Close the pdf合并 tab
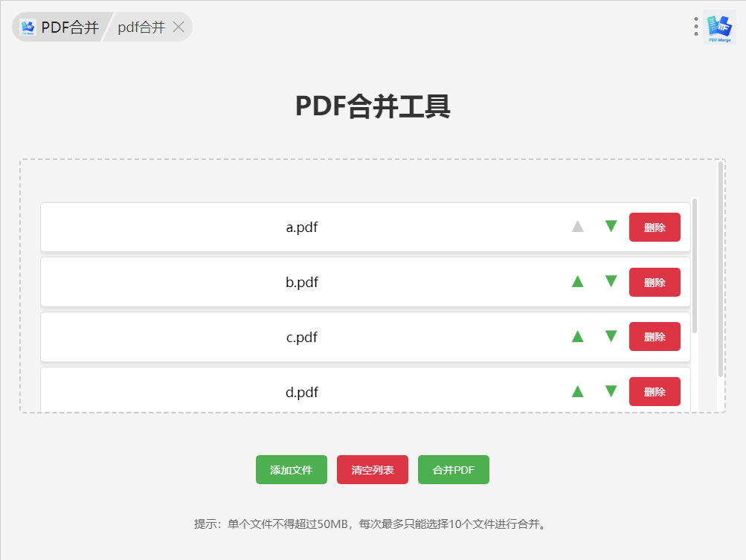This screenshot has width=746, height=560. click(179, 27)
